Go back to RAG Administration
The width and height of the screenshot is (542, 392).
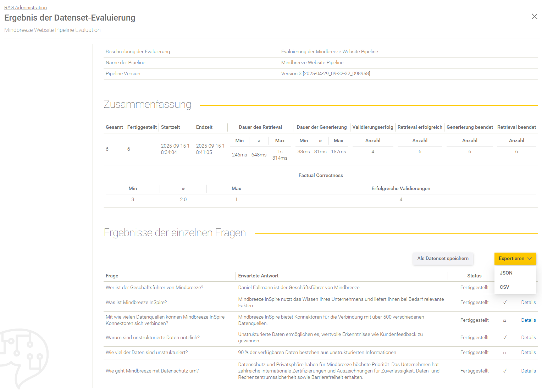26,7
